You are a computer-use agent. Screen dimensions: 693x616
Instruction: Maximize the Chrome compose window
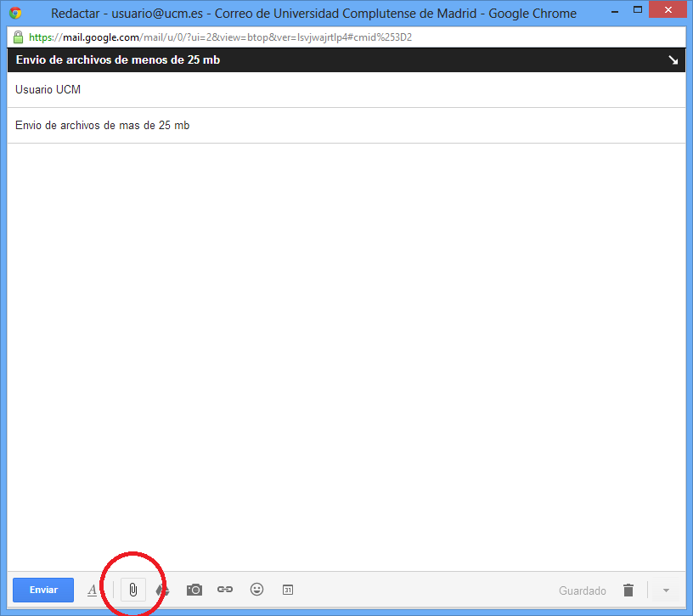tap(637, 9)
